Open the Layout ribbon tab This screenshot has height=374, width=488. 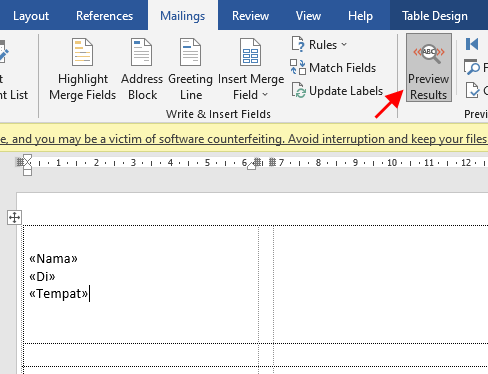pyautogui.click(x=31, y=16)
